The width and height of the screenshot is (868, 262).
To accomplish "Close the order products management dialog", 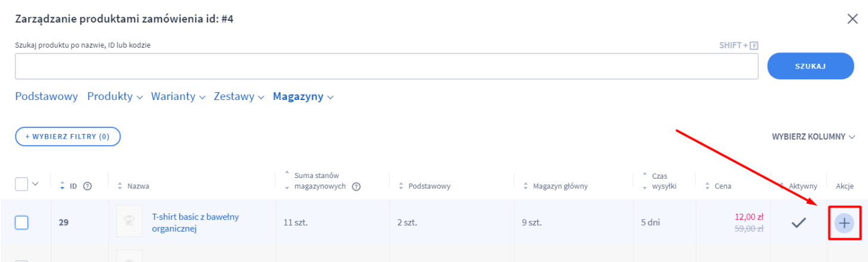I will pos(852,19).
